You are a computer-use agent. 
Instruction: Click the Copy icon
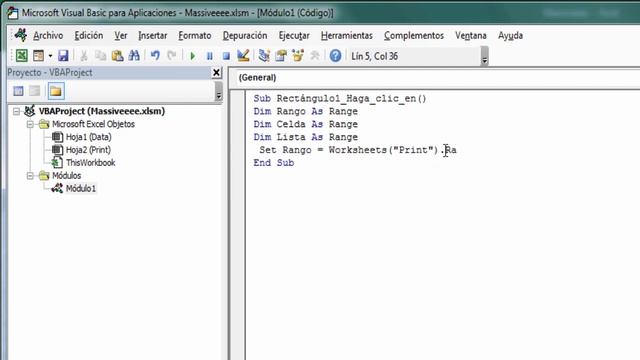100,56
